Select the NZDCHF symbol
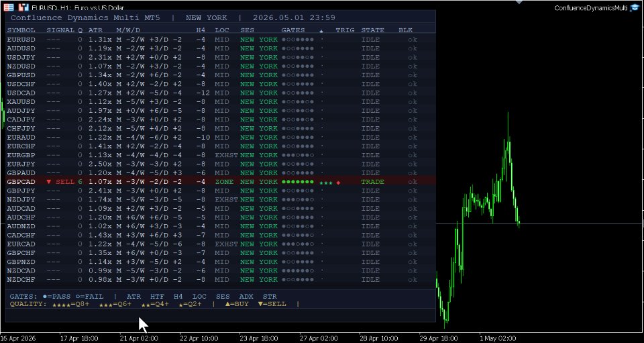Viewport: 644px width, 343px height. [x=21, y=280]
